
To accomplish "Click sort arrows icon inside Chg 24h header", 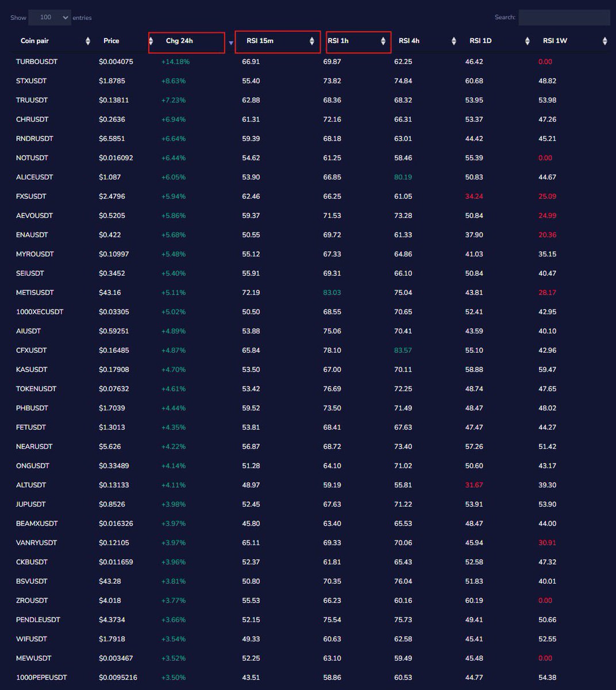I will [x=151, y=41].
